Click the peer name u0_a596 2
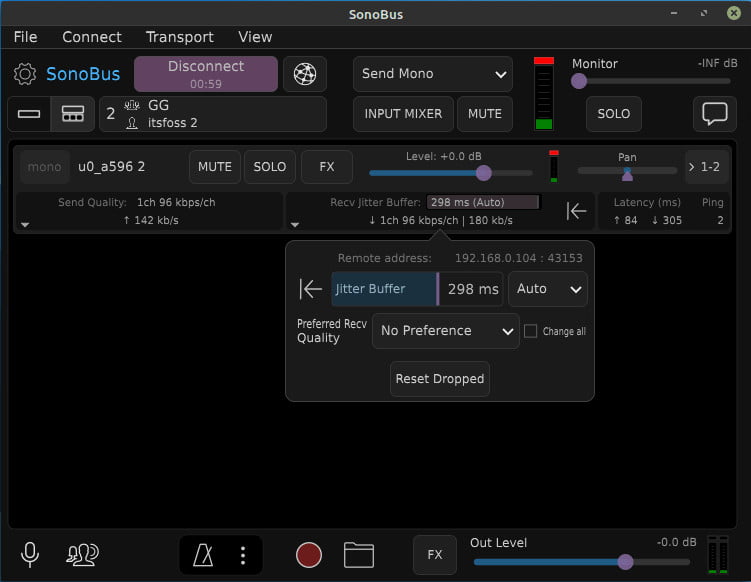The width and height of the screenshot is (751, 582). tap(112, 167)
